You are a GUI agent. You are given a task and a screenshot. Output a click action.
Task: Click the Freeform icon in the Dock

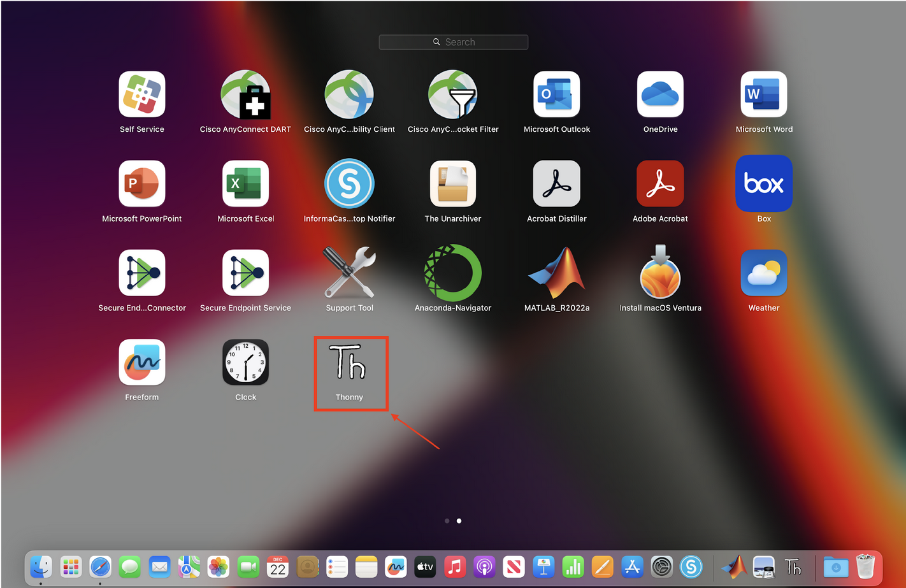coord(396,566)
